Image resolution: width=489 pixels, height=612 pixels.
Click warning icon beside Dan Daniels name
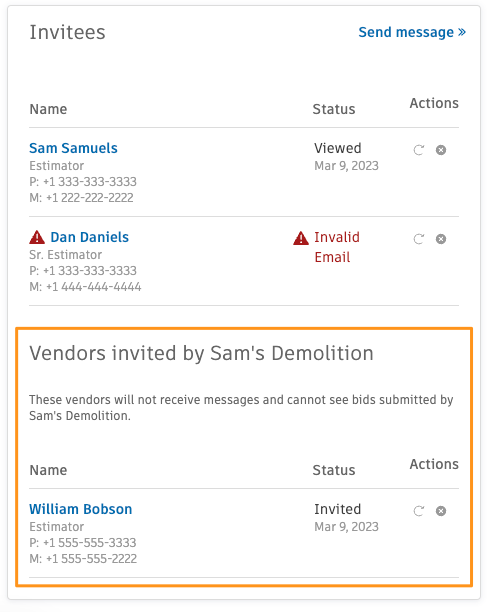[37, 237]
